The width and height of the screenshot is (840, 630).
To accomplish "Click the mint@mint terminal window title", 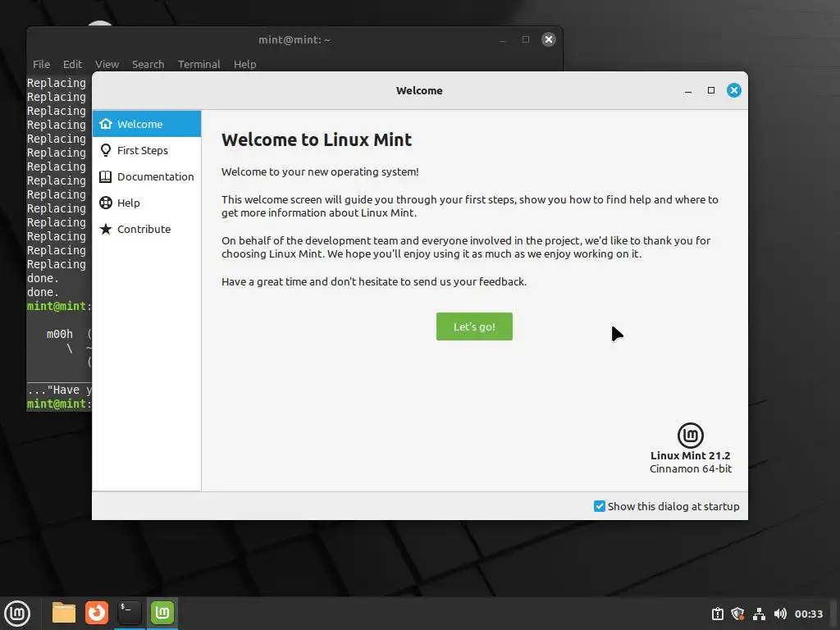I will point(294,39).
